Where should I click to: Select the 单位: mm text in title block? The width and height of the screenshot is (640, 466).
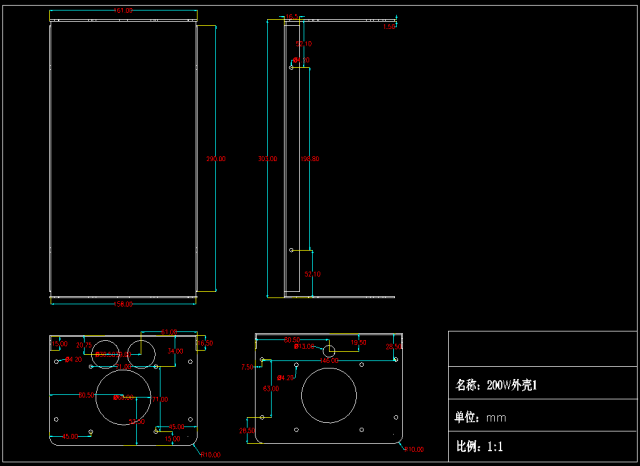pos(480,418)
